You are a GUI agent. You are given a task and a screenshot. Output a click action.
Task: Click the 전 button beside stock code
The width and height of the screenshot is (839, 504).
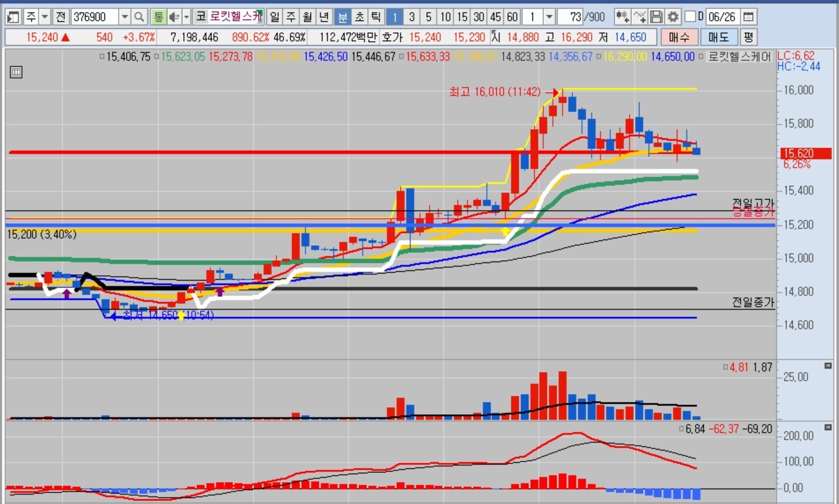[60, 16]
